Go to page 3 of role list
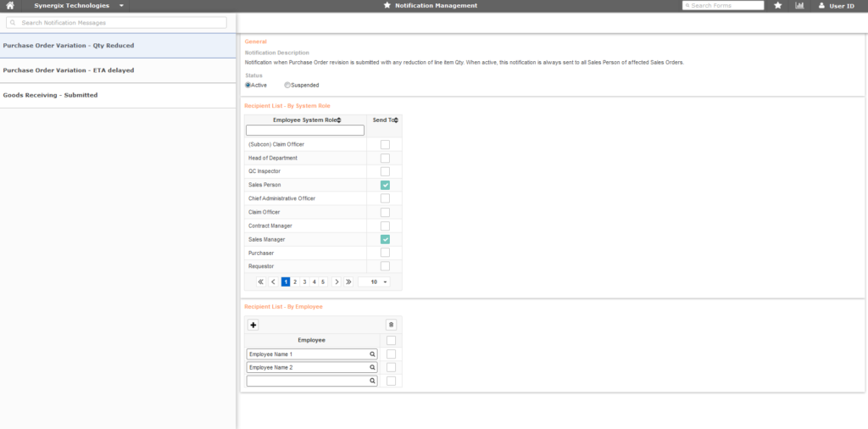Viewport: 868px width, 429px height. pos(304,281)
